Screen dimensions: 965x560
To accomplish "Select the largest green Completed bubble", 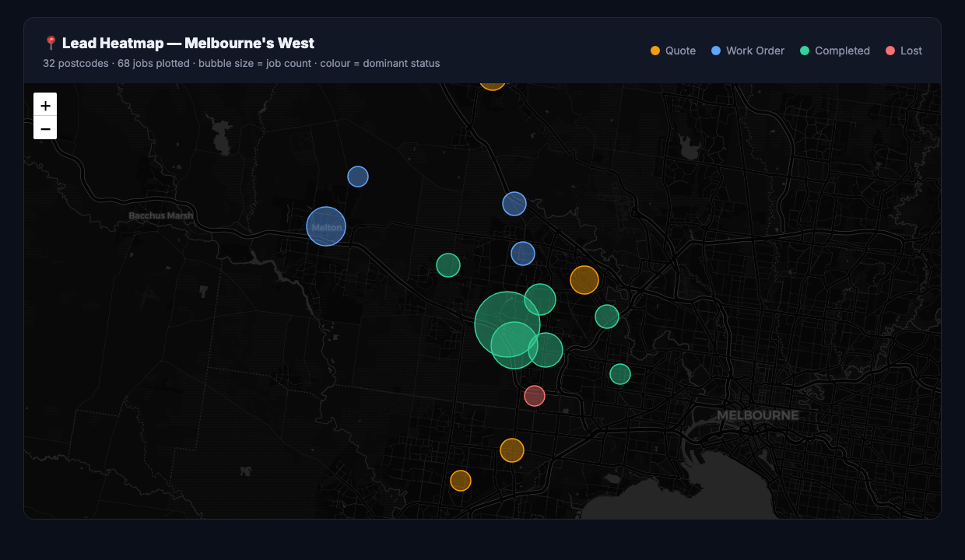I will pos(507,324).
